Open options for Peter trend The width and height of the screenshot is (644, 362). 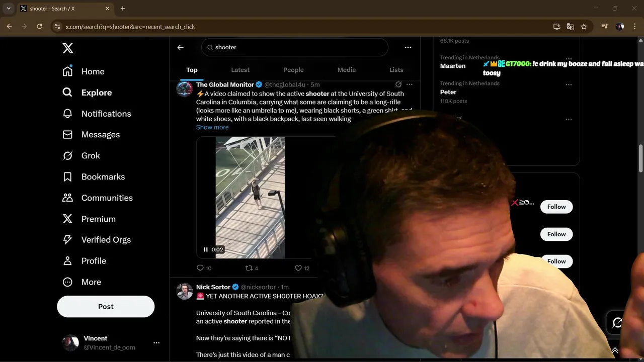tap(569, 84)
